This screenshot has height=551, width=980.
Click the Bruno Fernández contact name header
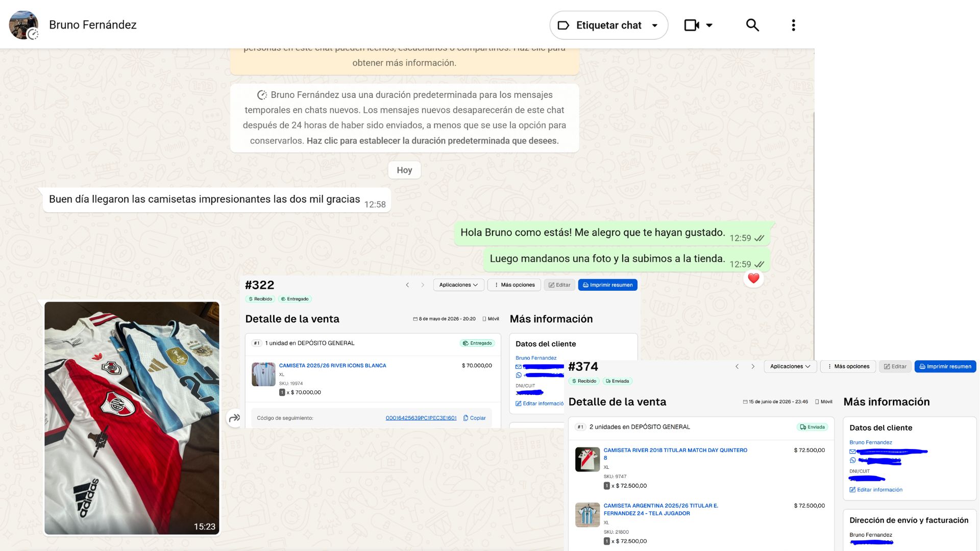tap(93, 25)
